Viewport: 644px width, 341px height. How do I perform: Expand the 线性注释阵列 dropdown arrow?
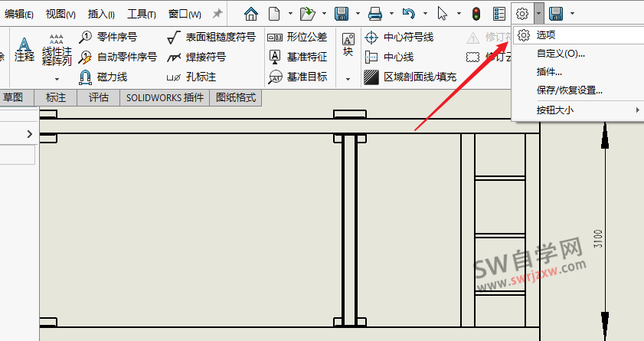(57, 79)
